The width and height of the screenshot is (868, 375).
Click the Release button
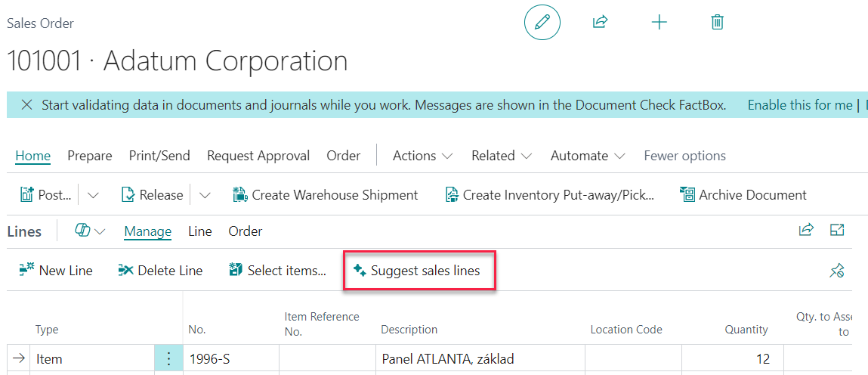coord(153,195)
